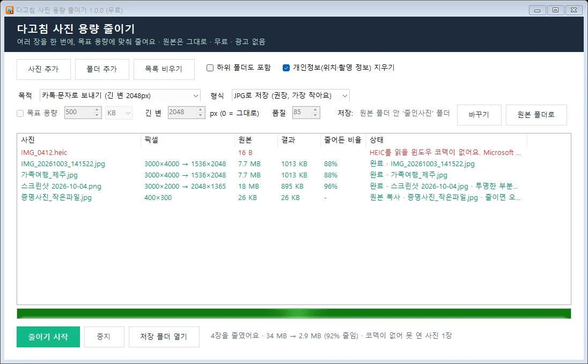Click the 사진 column header
The image size is (588, 364).
79,140
